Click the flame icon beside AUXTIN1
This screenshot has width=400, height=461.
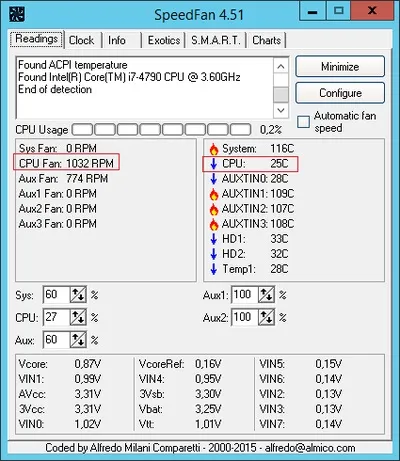(x=214, y=194)
